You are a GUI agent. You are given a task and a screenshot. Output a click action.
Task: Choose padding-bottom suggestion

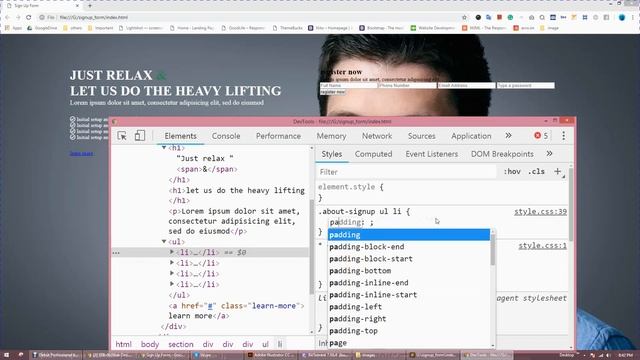point(409,271)
